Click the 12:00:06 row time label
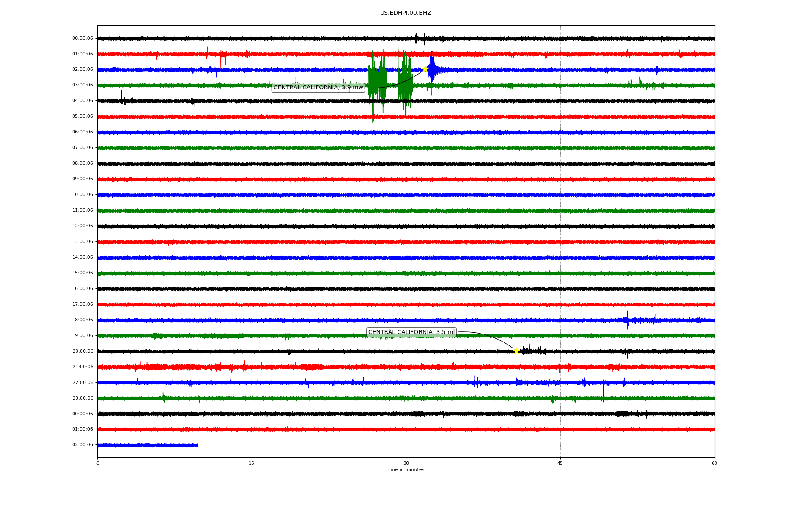Image resolution: width=812 pixels, height=508 pixels. tap(82, 226)
